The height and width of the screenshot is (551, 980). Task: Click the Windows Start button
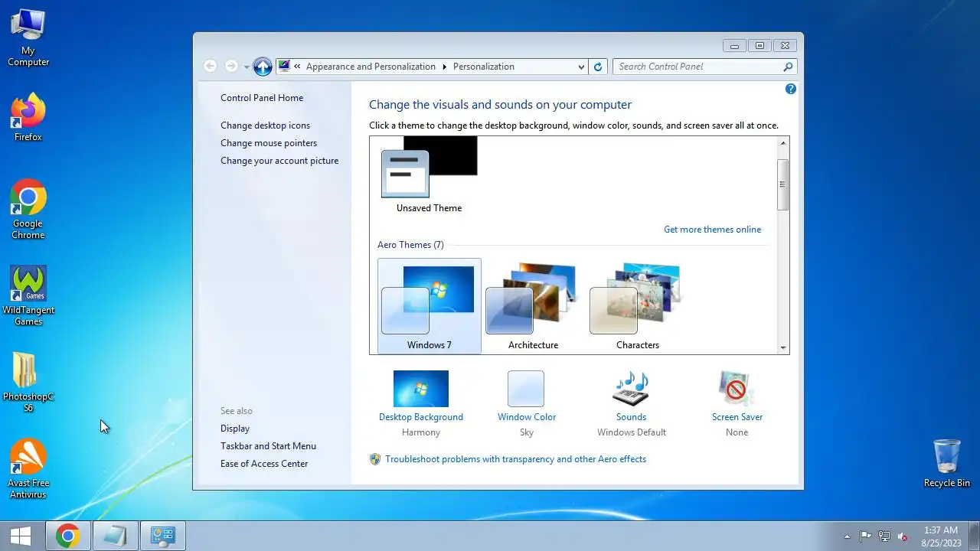click(x=21, y=536)
